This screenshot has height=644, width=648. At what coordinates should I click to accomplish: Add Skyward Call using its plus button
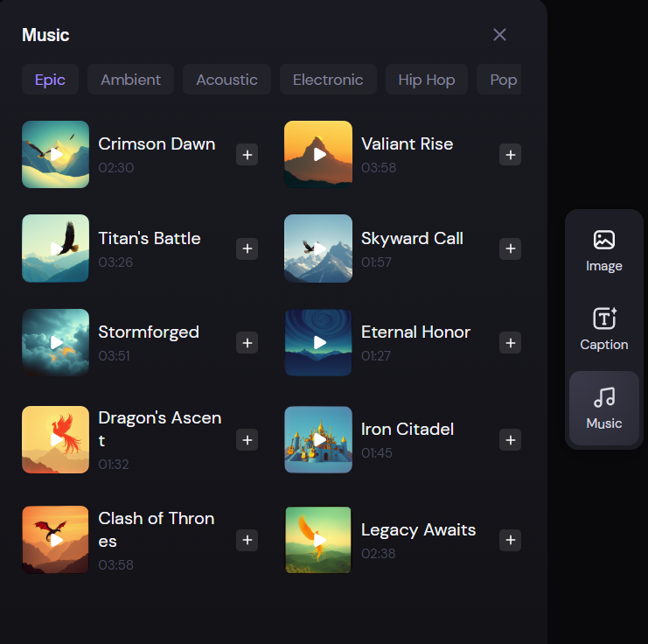(511, 249)
